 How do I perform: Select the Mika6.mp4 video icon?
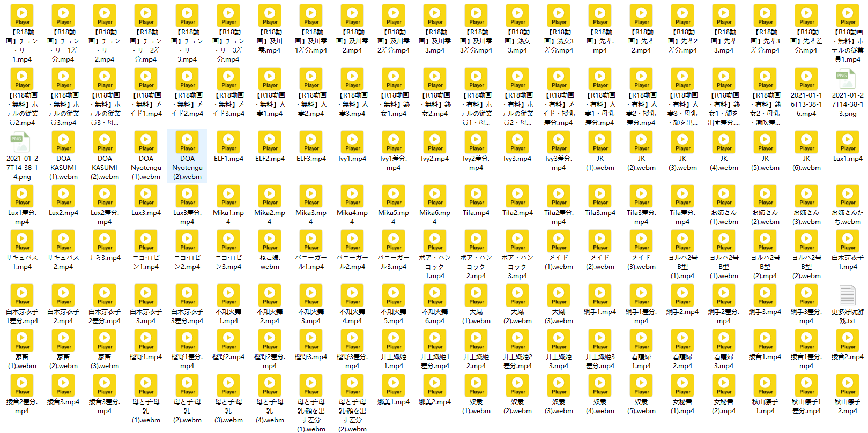click(435, 196)
